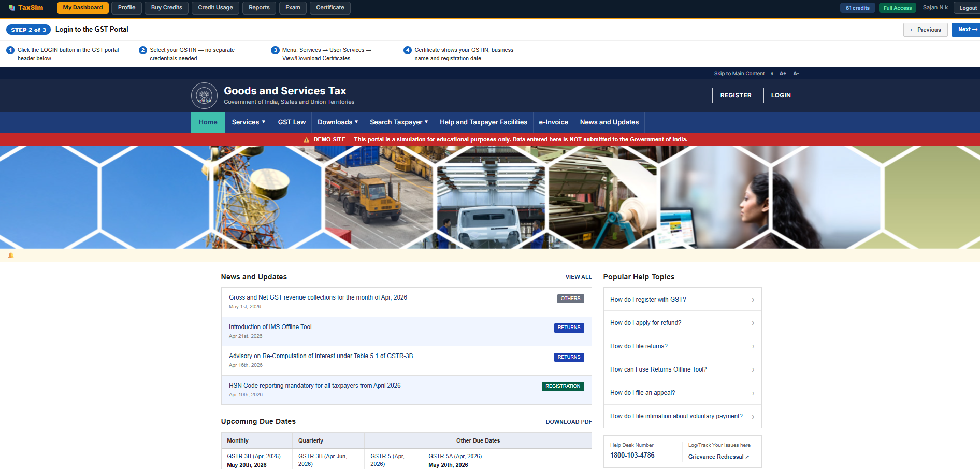Image resolution: width=980 pixels, height=469 pixels.
Task: Go to My Dashboard tab
Action: pos(83,8)
